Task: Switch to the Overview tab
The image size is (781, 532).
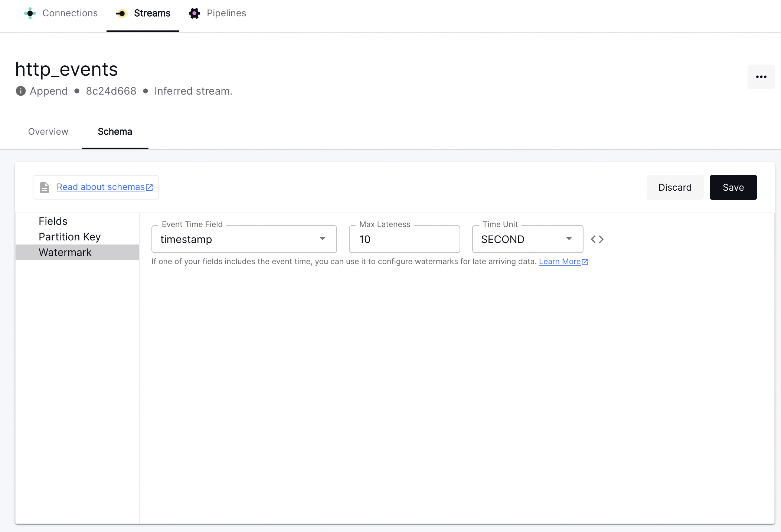Action: 48,132
